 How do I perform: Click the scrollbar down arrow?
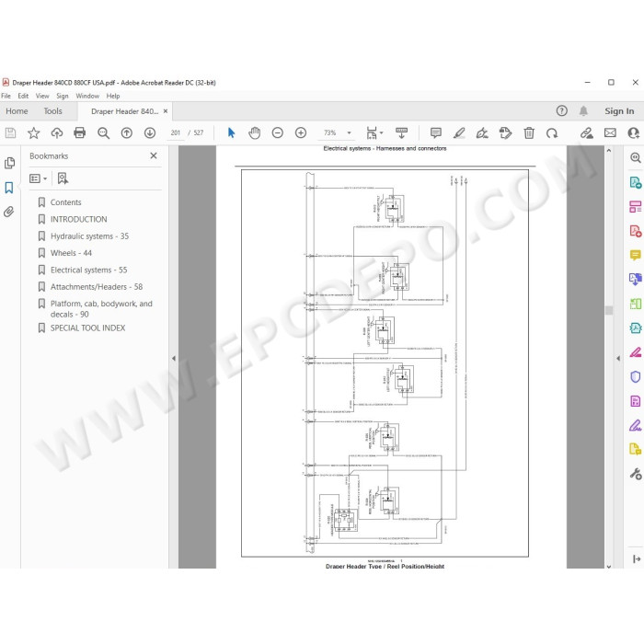pos(609,566)
